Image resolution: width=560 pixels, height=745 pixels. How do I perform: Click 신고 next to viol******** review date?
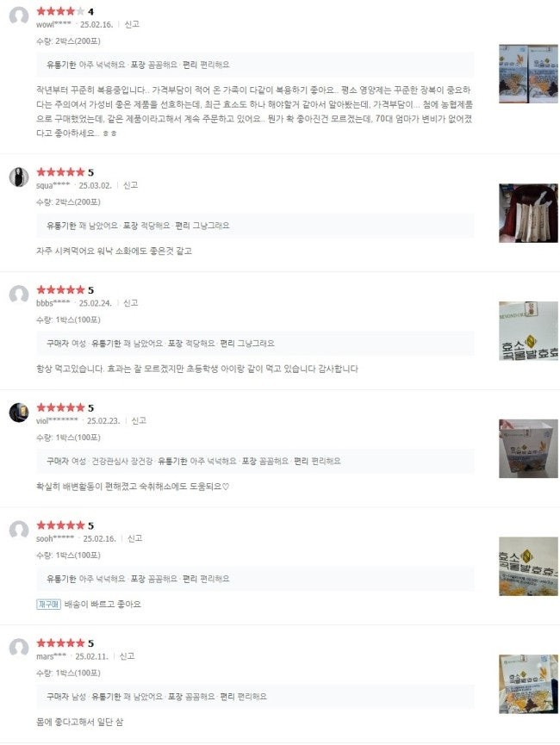[x=139, y=420]
